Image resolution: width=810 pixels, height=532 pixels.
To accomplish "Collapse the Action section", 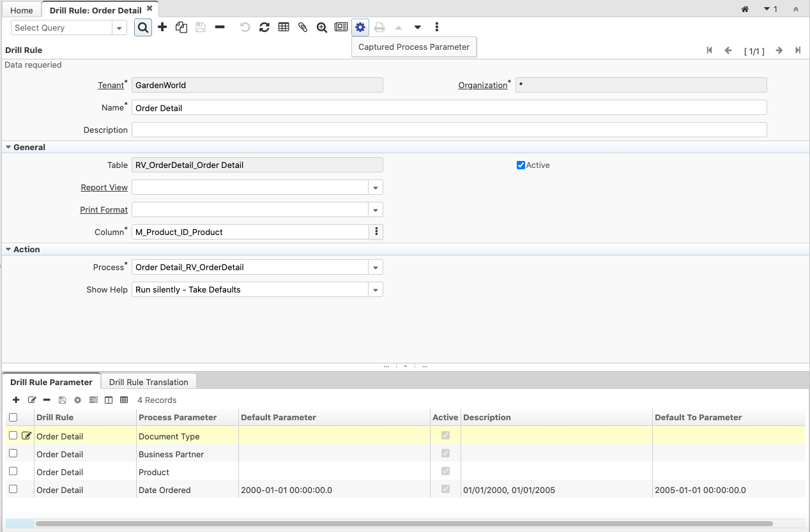I will [x=8, y=249].
